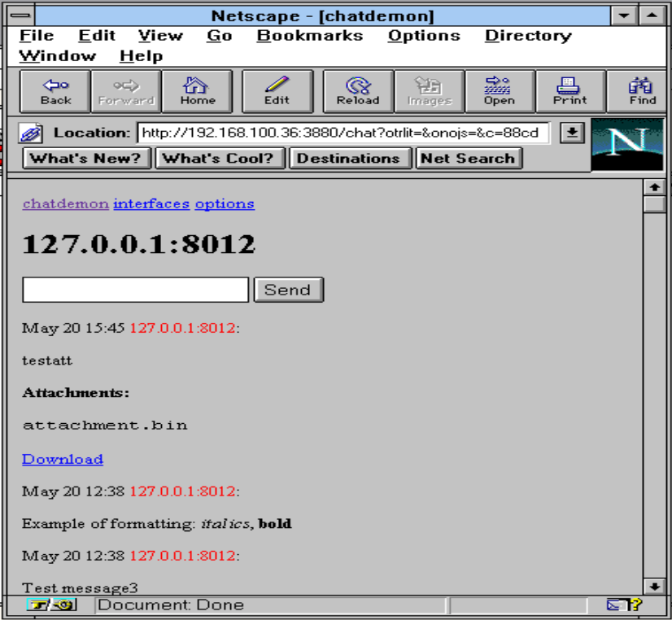Click the grayed Forward toolbar button
This screenshot has width=672, height=620.
point(126,92)
